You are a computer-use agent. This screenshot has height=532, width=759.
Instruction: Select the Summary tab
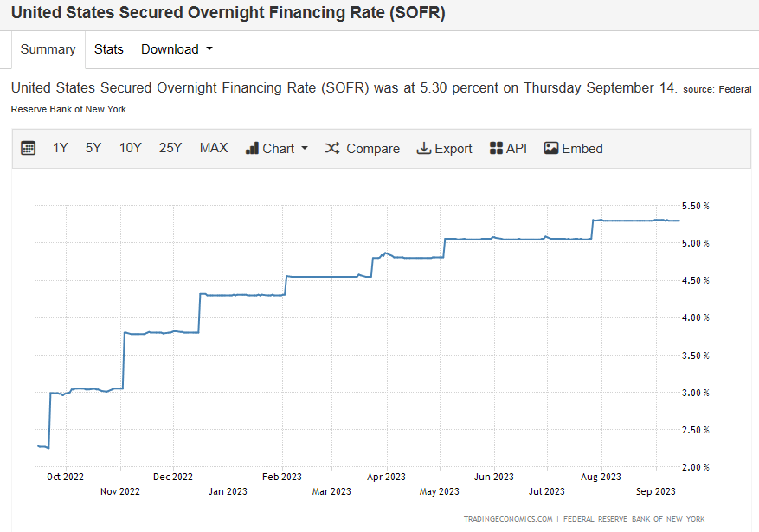[48, 49]
